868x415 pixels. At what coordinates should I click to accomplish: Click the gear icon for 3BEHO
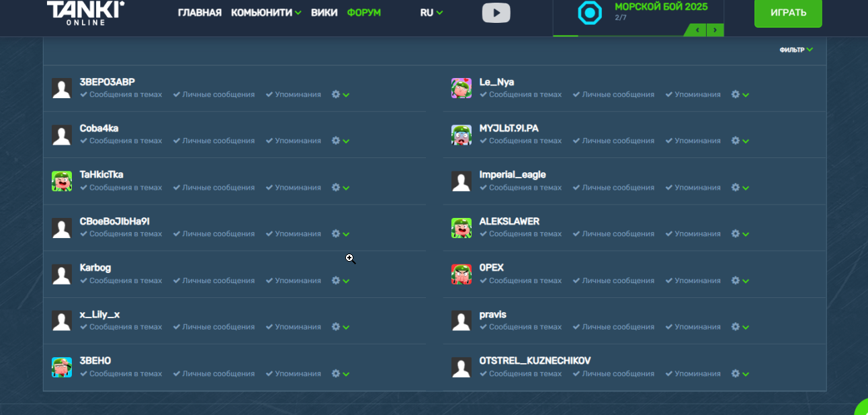336,373
